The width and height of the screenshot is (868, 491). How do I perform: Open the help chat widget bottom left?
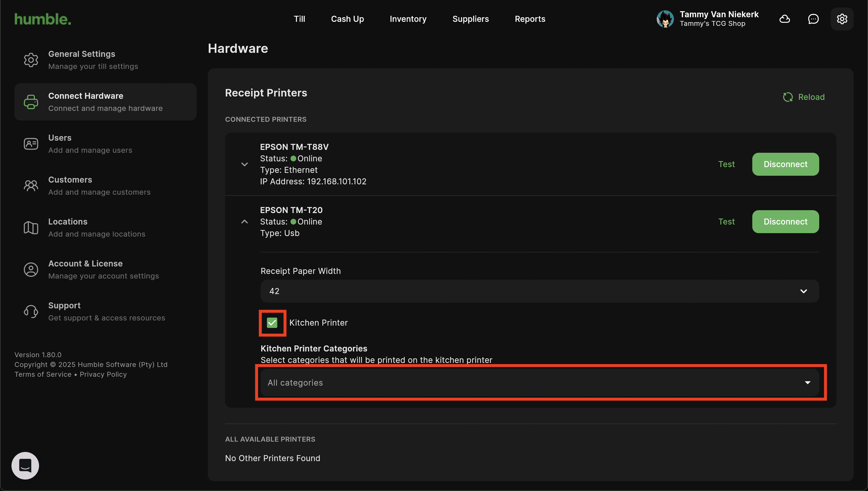pos(25,465)
